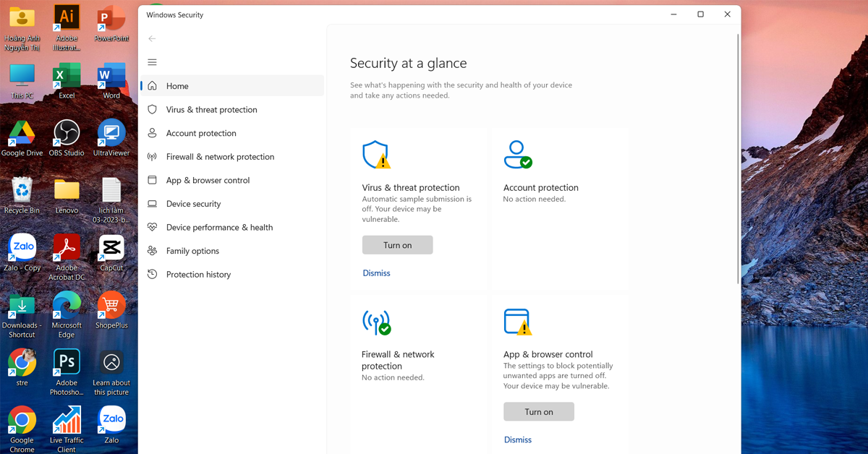
Task: Open Device security in sidebar
Action: [x=193, y=204]
